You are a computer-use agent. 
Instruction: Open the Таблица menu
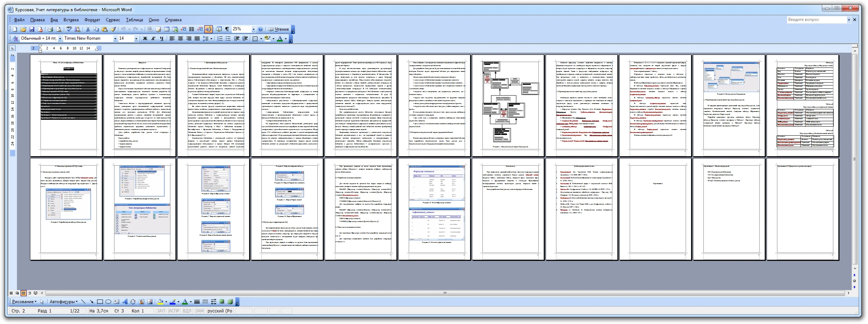click(x=134, y=20)
